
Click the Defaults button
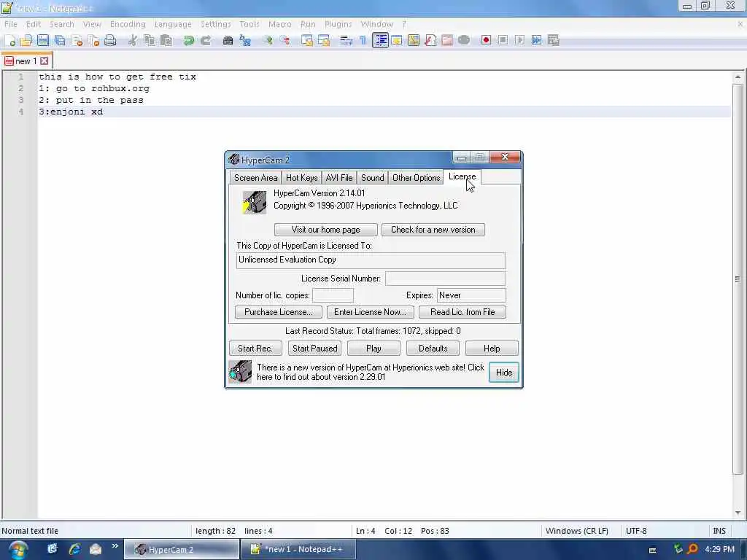[433, 348]
